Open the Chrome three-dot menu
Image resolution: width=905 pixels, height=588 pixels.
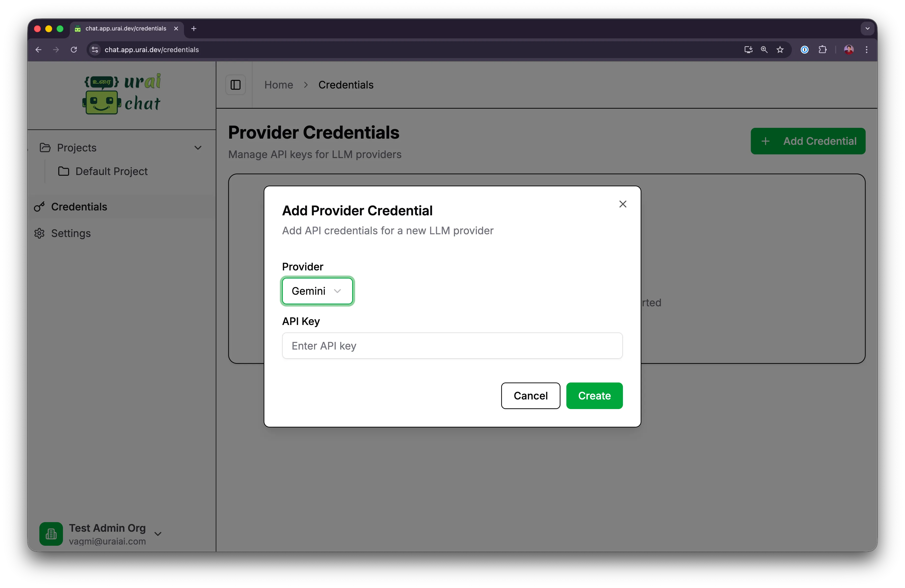[x=867, y=49]
